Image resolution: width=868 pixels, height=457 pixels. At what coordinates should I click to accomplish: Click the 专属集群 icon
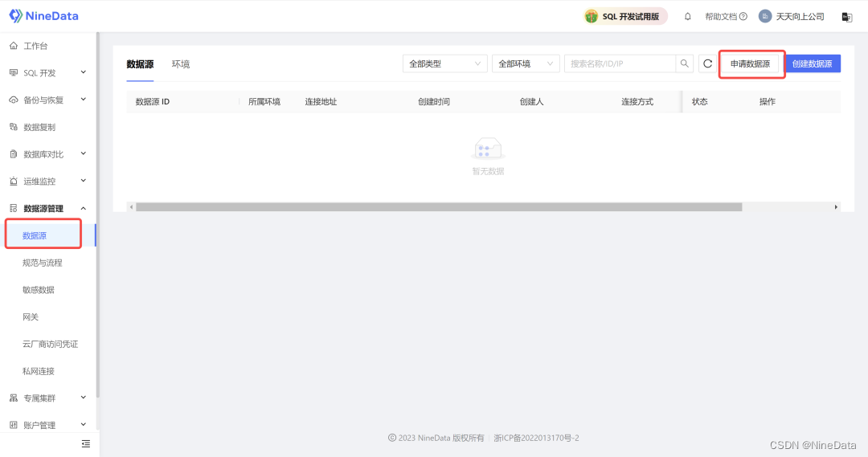tap(14, 398)
